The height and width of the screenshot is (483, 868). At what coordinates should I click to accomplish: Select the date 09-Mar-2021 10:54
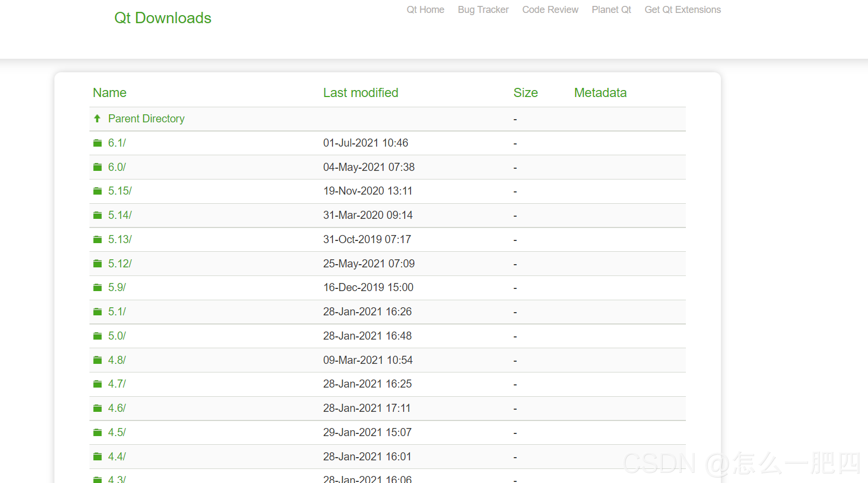[368, 360]
